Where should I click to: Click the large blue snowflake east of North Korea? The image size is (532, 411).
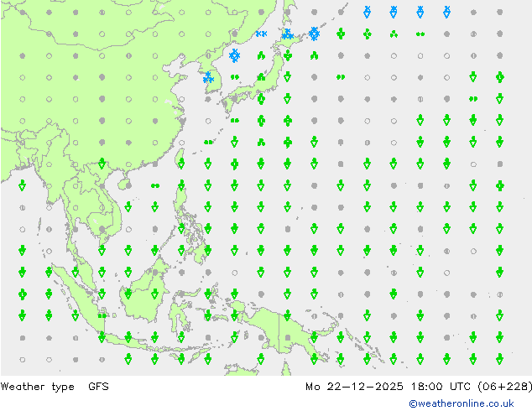[x=234, y=55]
